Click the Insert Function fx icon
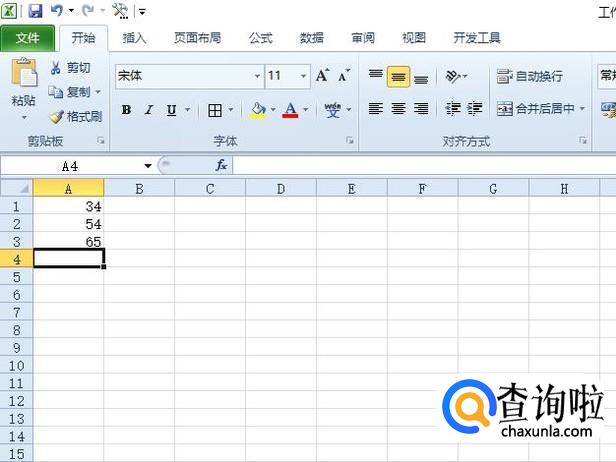The image size is (616, 462). 221,165
